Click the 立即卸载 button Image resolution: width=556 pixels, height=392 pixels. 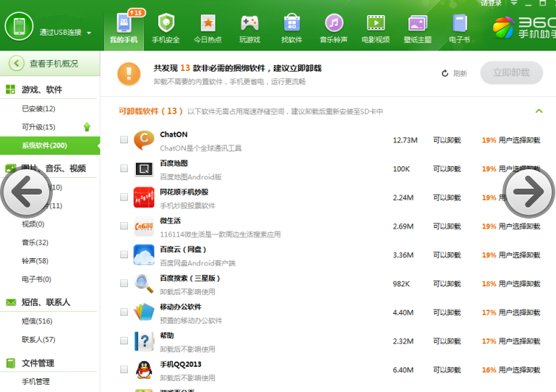[511, 73]
